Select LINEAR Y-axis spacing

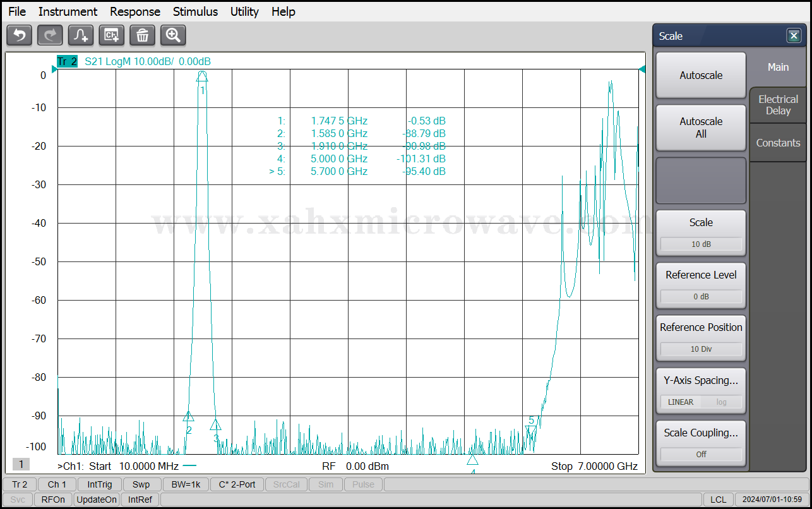tap(681, 402)
